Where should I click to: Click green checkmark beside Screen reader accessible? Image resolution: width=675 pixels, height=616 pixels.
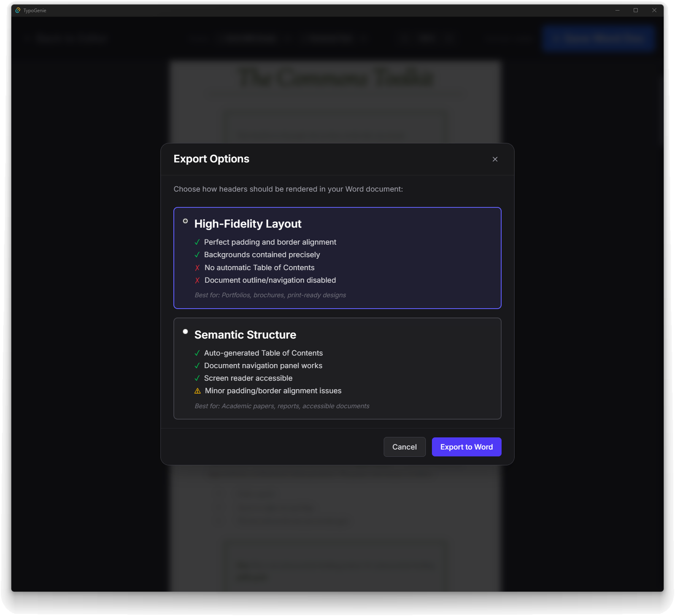coord(197,378)
